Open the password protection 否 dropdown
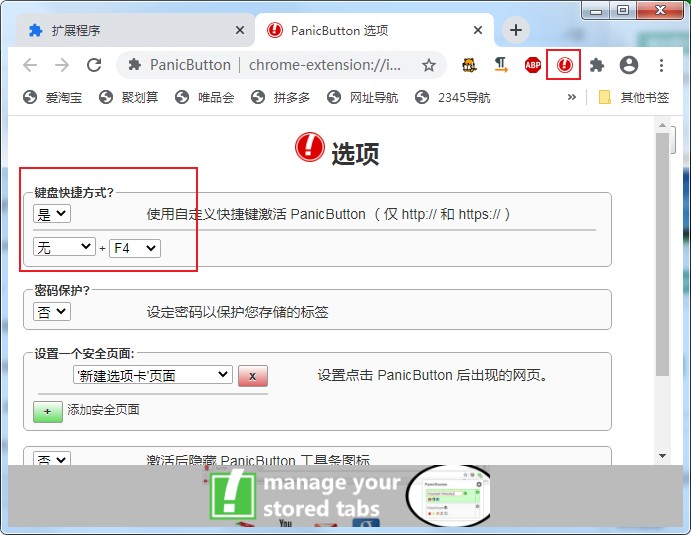 [52, 312]
